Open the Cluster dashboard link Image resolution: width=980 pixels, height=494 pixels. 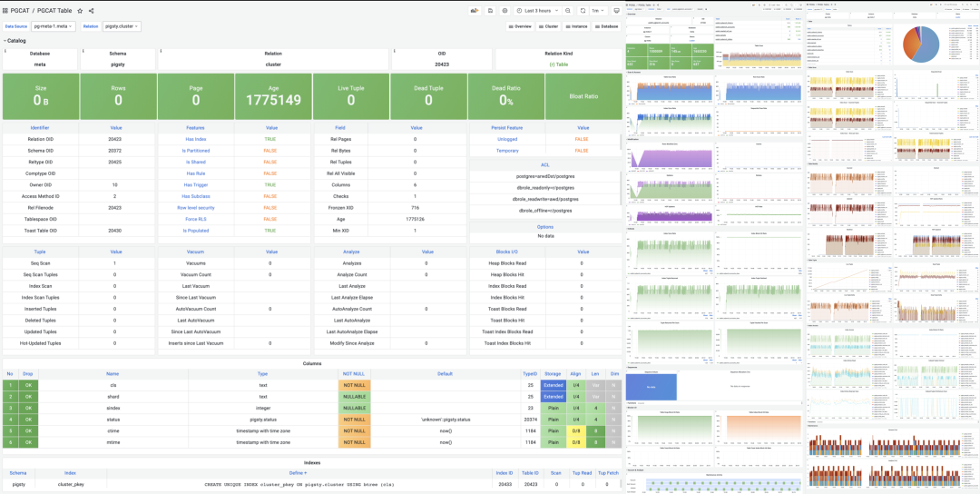pos(548,27)
